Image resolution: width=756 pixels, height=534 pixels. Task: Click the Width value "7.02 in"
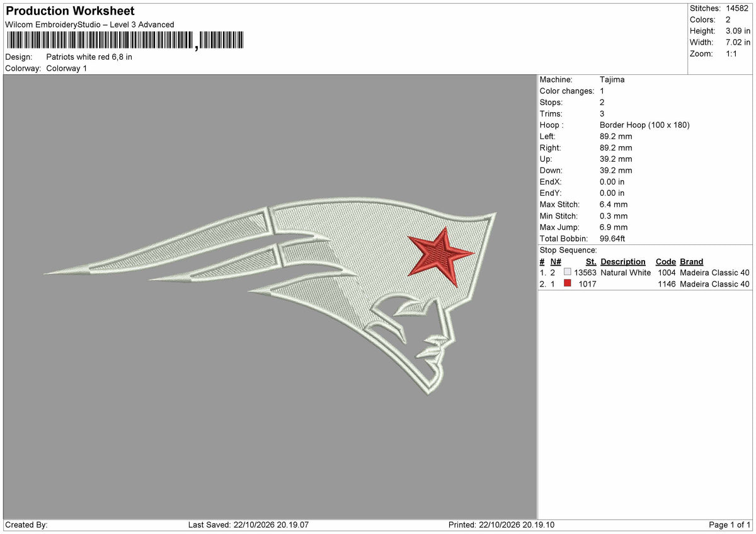pyautogui.click(x=737, y=42)
